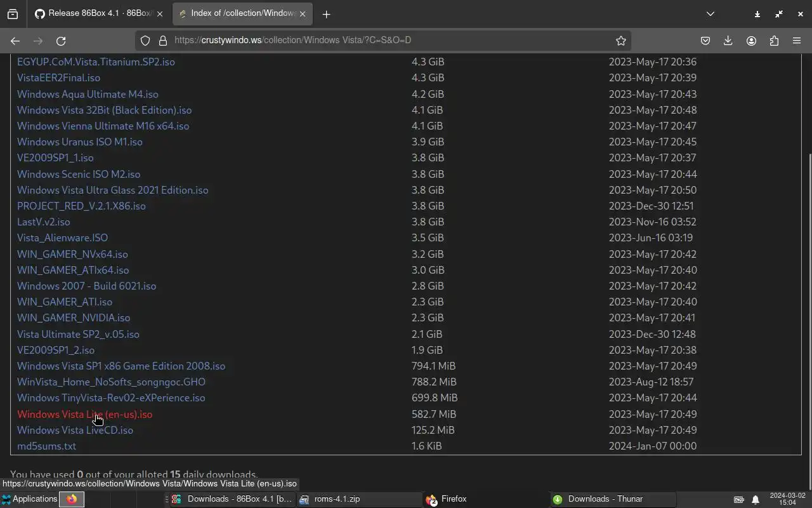Download Windows Aqua Ultimate M4.iso

point(88,94)
